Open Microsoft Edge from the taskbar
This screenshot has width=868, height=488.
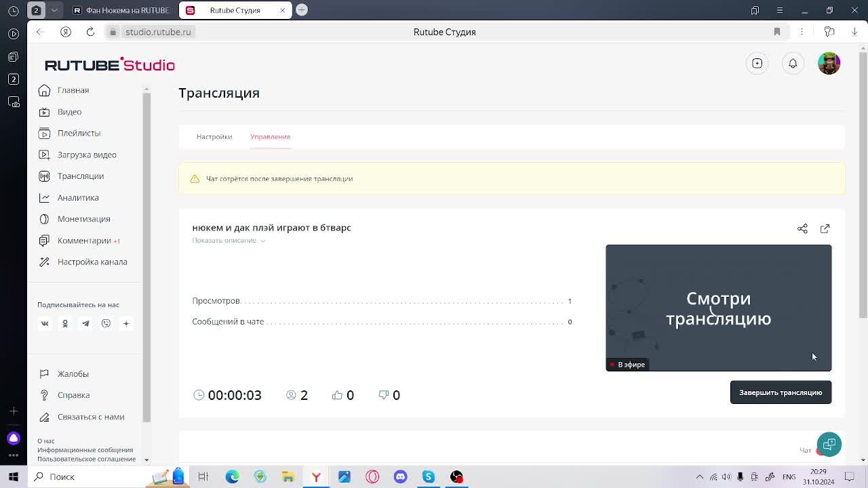pos(232,476)
